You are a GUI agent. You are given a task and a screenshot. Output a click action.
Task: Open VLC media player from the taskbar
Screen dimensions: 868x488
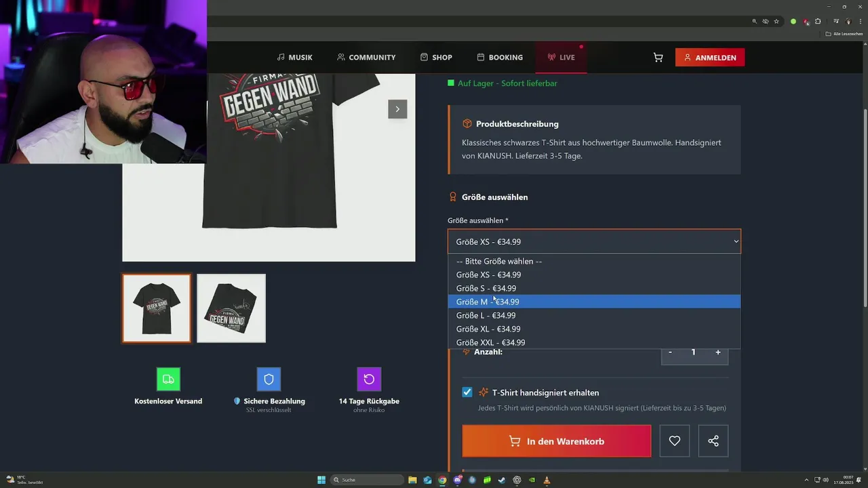[547, 480]
